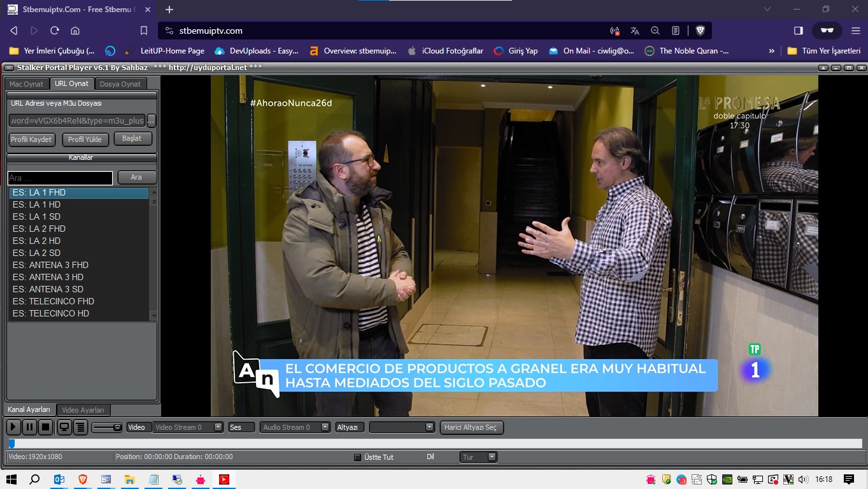868x489 pixels.
Task: Toggle reader mode icon
Action: click(676, 31)
